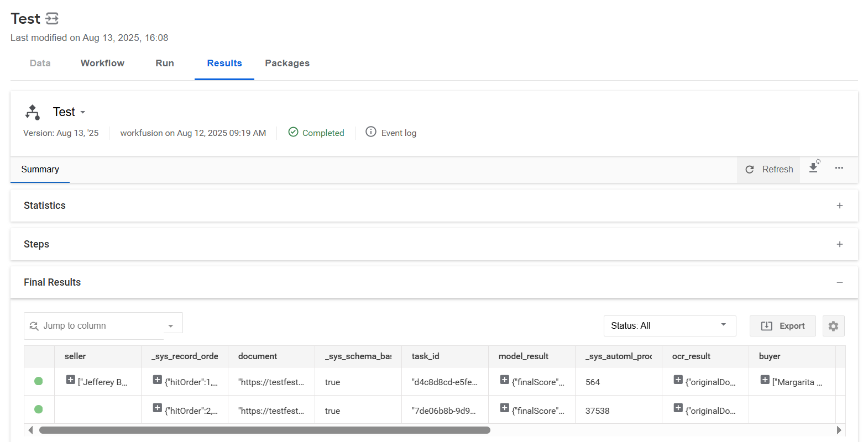Expand the second row's model_result finalScore cell

(x=504, y=408)
